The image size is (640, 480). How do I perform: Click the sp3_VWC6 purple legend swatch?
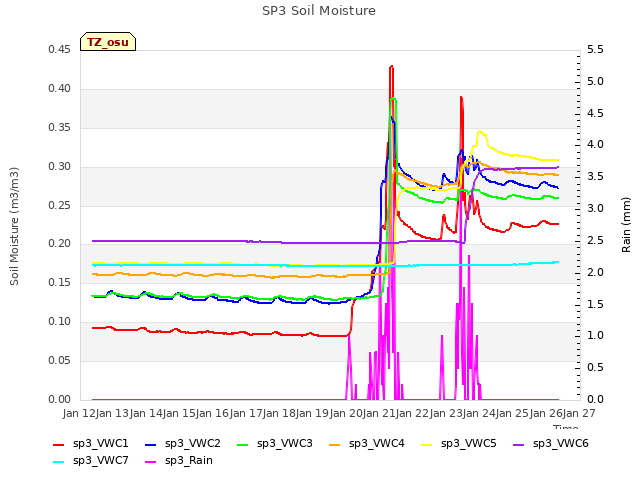click(x=519, y=444)
